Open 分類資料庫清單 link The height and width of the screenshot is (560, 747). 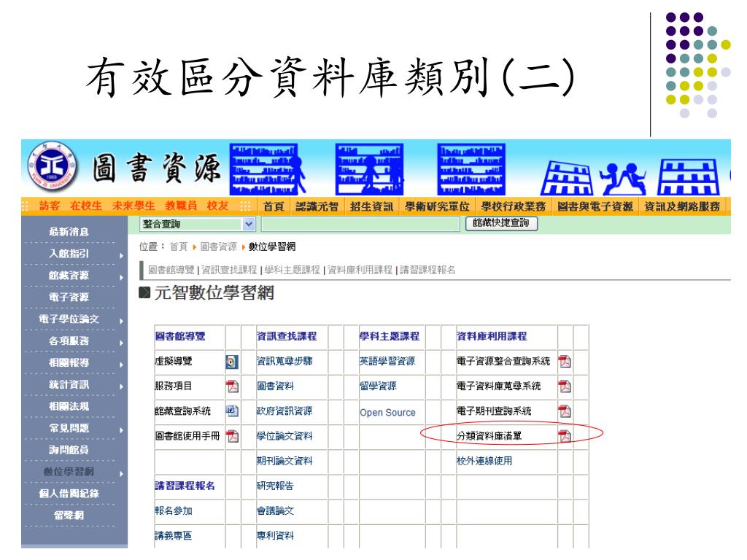click(489, 436)
